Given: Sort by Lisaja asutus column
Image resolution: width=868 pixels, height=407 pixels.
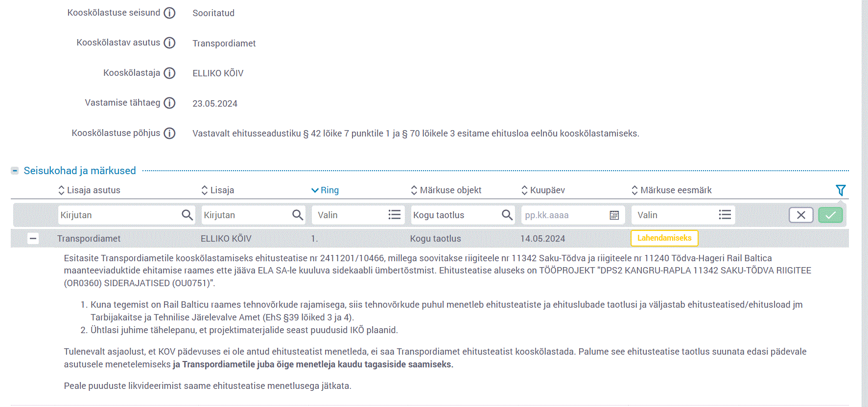Looking at the screenshot, I should coord(89,190).
